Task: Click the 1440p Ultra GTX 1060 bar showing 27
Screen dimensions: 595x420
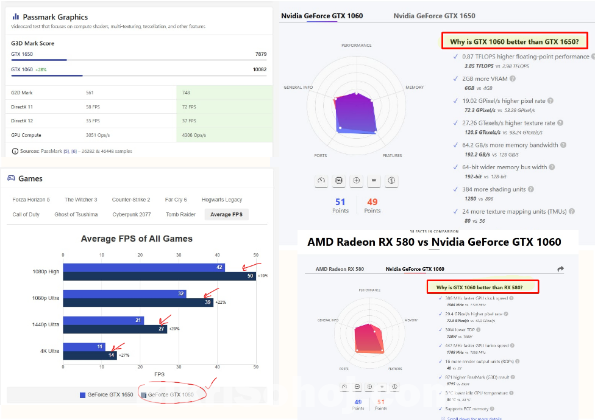Action: coord(115,329)
